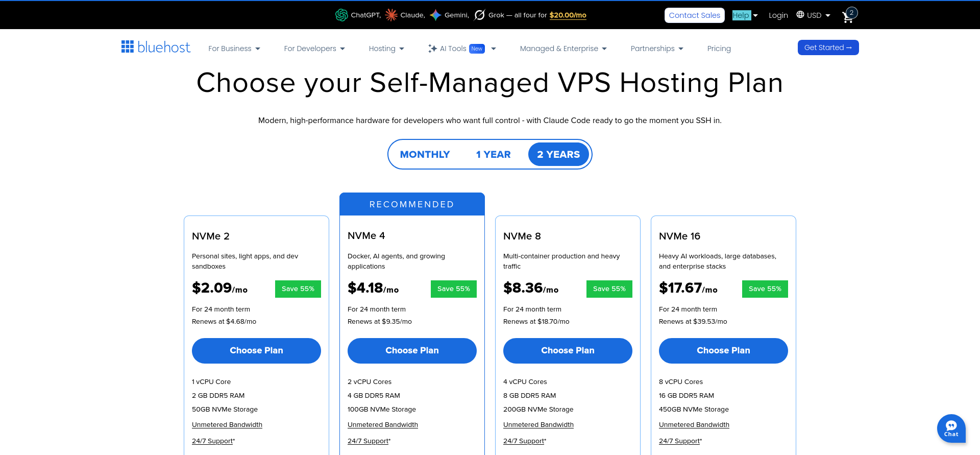Click the Login link
The image size is (980, 455).
pos(778,15)
